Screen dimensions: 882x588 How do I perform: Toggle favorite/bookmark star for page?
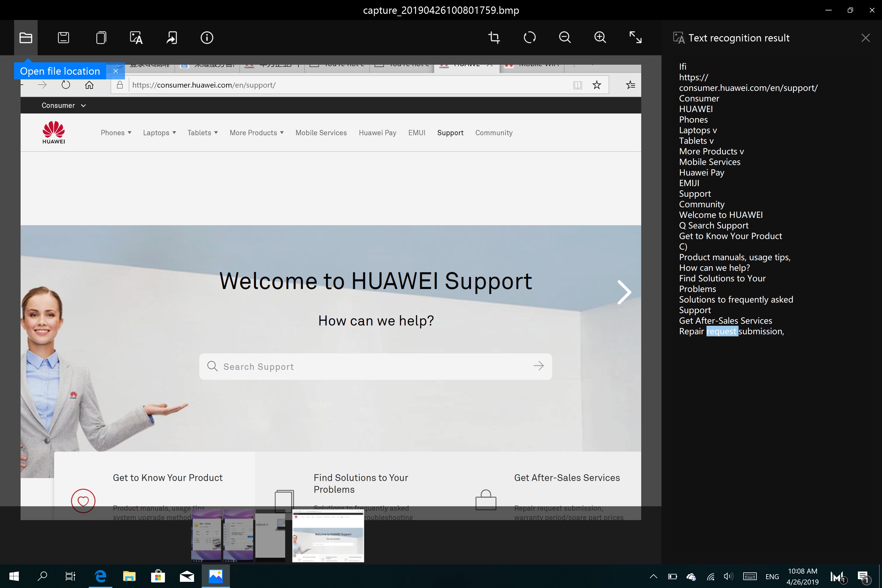(597, 85)
